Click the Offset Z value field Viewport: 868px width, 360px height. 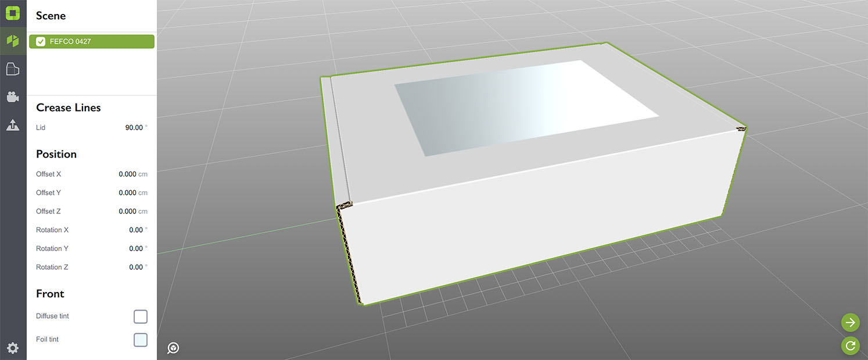pos(127,211)
